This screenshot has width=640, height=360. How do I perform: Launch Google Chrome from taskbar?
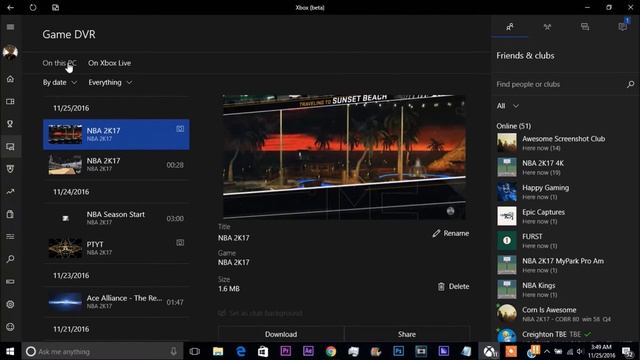coord(331,351)
